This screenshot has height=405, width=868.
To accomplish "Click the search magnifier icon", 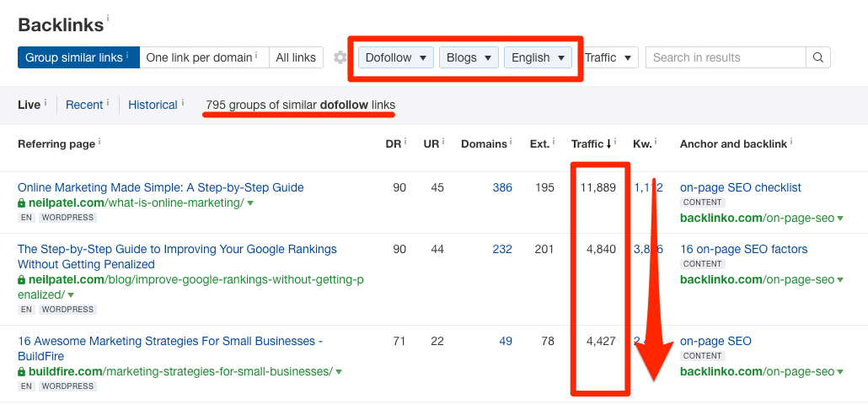I will (x=817, y=57).
